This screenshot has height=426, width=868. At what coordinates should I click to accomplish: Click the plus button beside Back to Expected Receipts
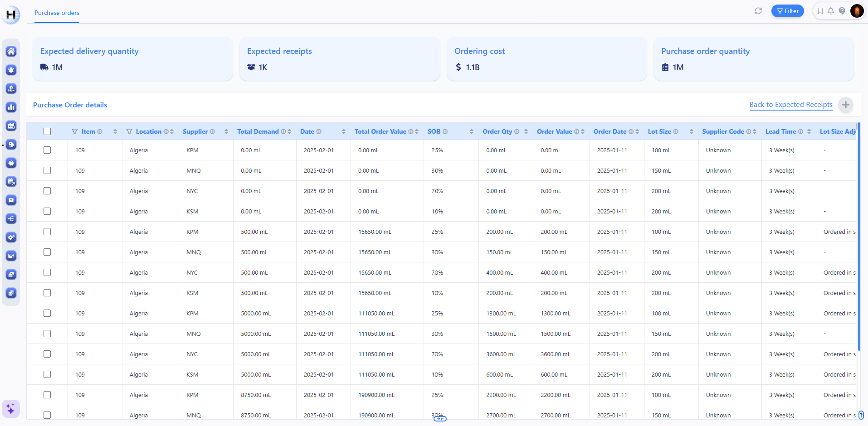coord(845,105)
